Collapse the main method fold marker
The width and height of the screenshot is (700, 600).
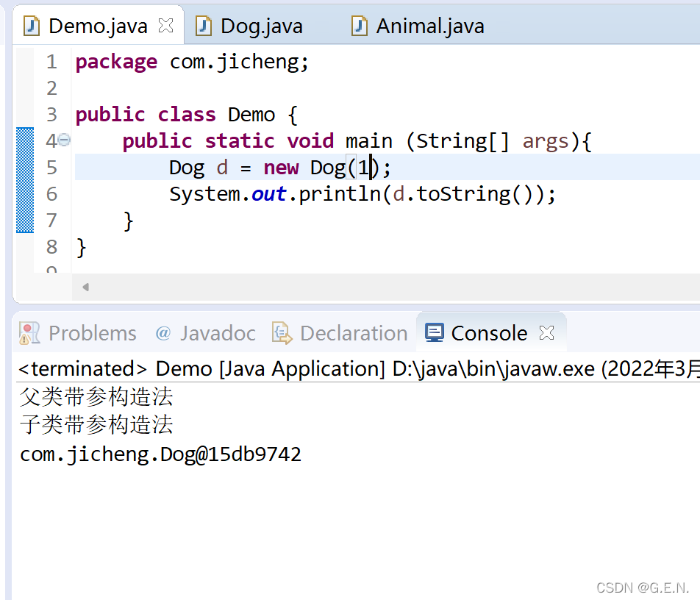click(64, 140)
